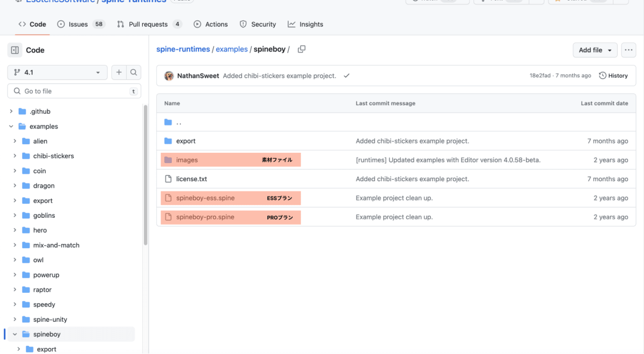
Task: Click the owl folder icon in tree
Action: click(26, 260)
